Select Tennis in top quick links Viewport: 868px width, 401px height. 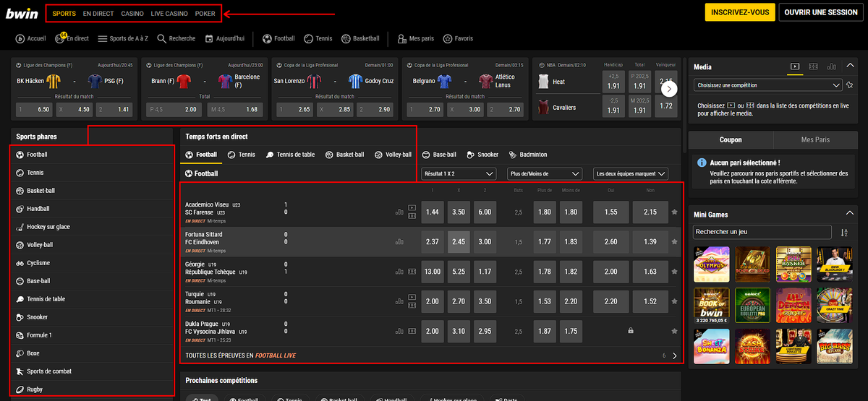pos(318,38)
